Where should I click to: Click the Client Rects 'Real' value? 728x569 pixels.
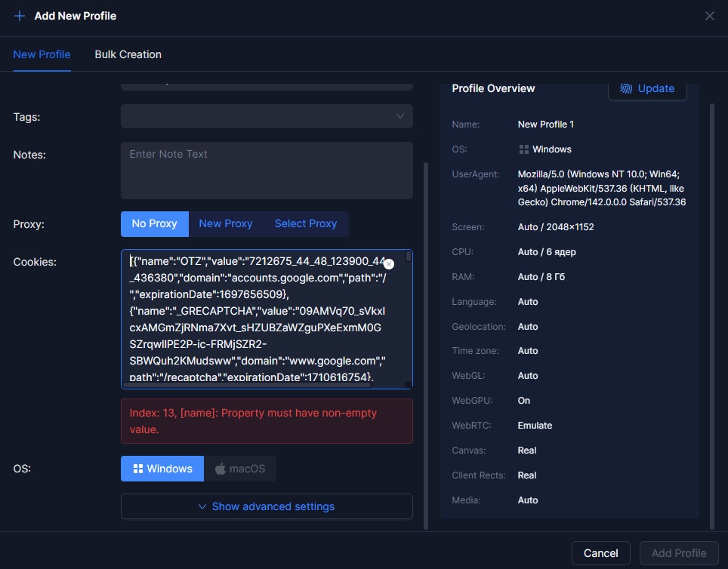[527, 475]
